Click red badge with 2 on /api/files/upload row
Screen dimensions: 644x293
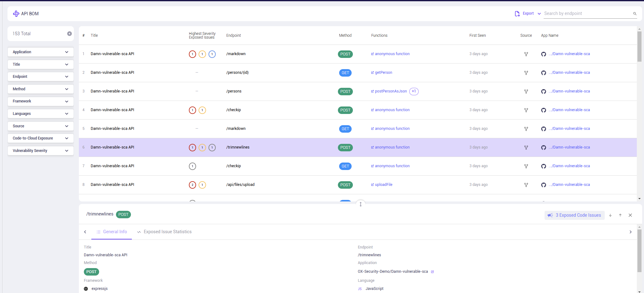tap(193, 185)
